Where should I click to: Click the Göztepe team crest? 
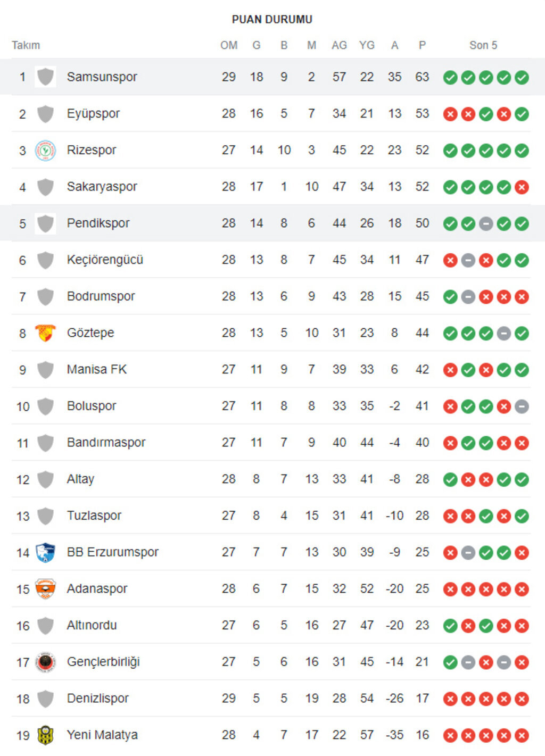[x=45, y=333]
